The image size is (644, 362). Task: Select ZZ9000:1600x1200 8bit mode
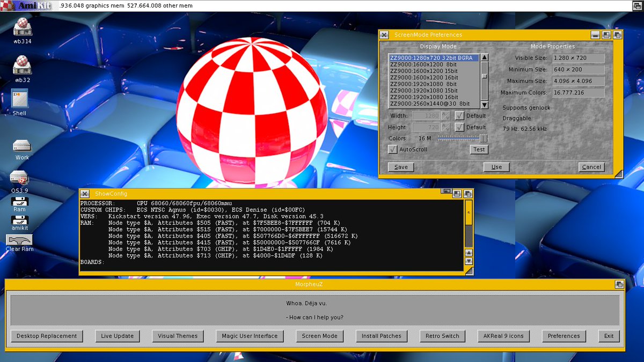pyautogui.click(x=434, y=64)
